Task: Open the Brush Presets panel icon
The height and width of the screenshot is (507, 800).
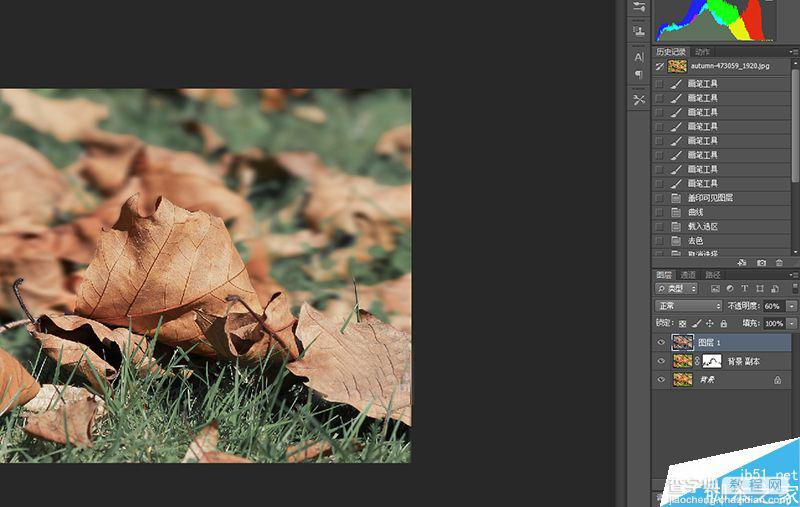Action: click(639, 7)
